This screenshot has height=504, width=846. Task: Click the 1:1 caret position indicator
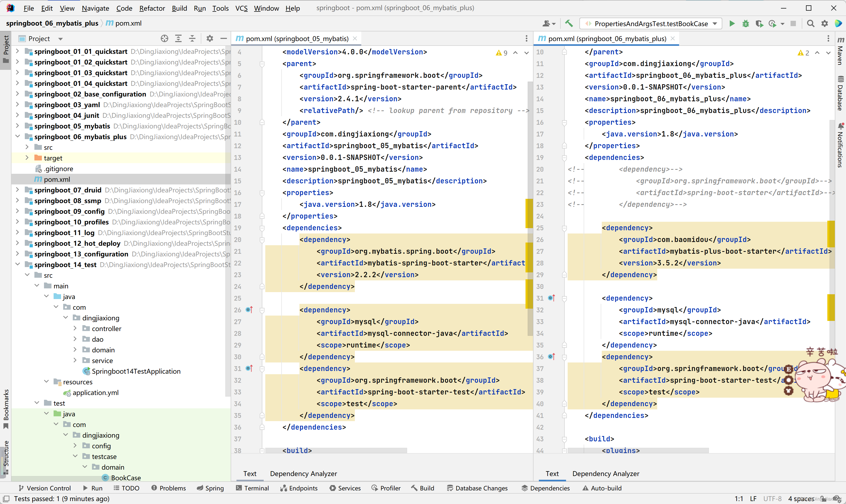tap(739, 499)
